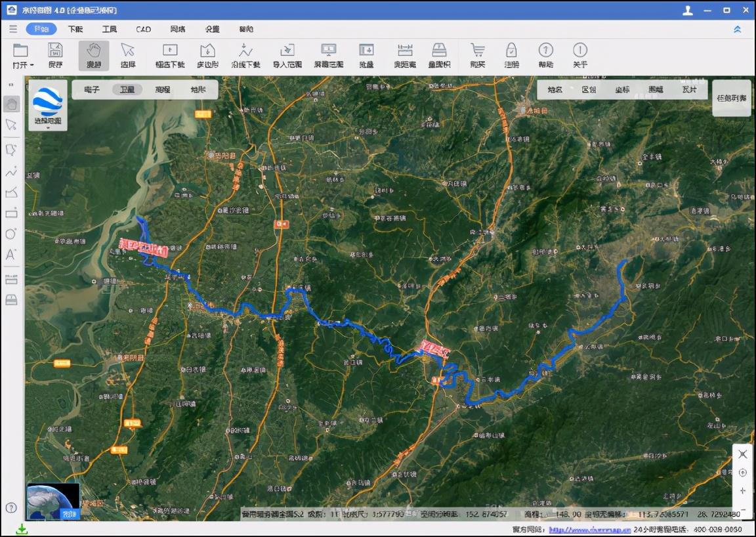
Task: Select the draw polyline tool in the left sidebar
Action: point(11,171)
